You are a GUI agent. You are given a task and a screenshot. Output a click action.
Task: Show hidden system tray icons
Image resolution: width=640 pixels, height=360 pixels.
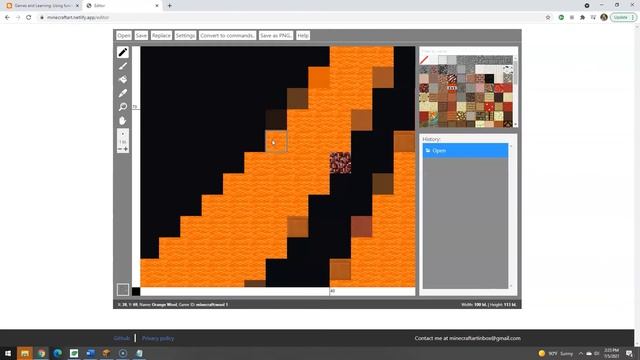pyautogui.click(x=580, y=353)
